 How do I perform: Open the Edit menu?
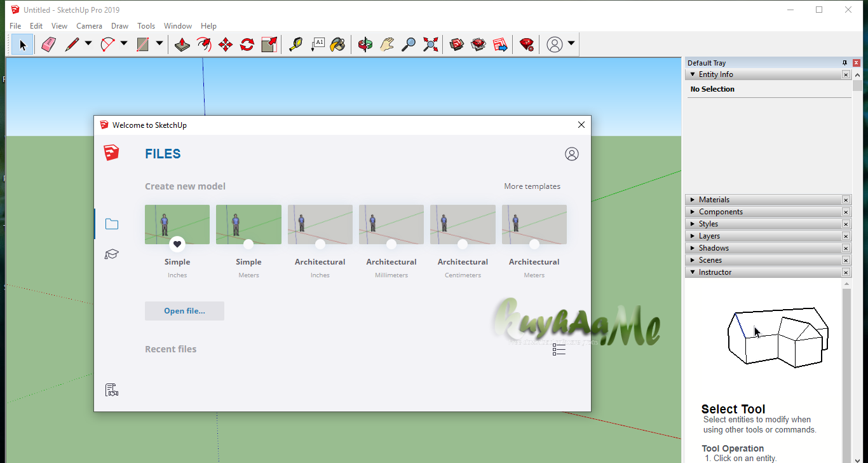point(36,26)
